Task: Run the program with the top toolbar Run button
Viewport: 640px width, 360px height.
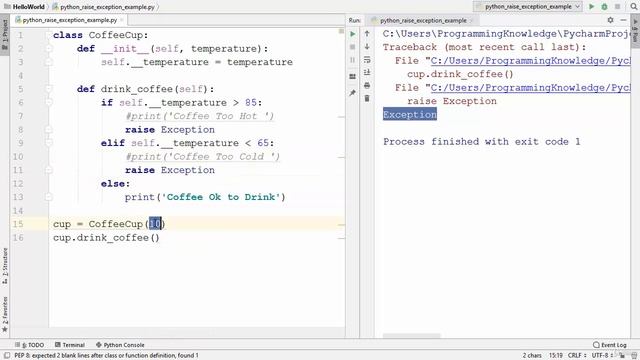Action: tap(591, 7)
